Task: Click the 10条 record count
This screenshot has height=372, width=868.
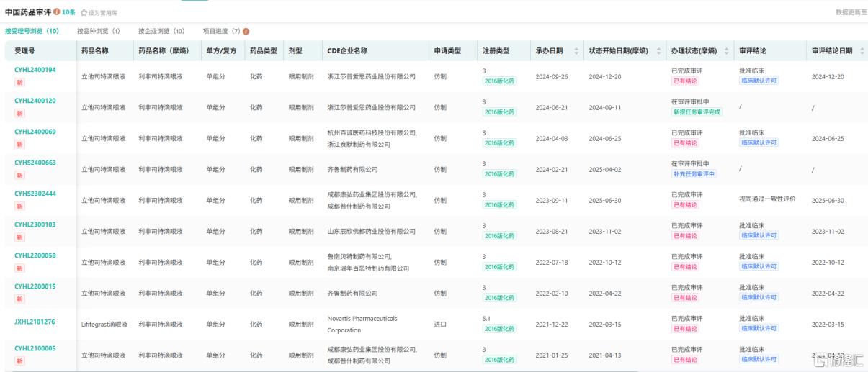Action: coord(68,12)
